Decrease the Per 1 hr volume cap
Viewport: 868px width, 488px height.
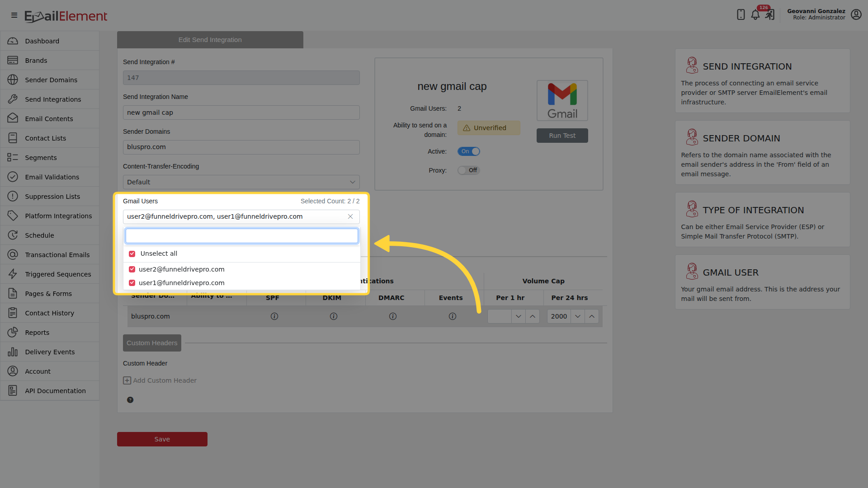point(519,316)
